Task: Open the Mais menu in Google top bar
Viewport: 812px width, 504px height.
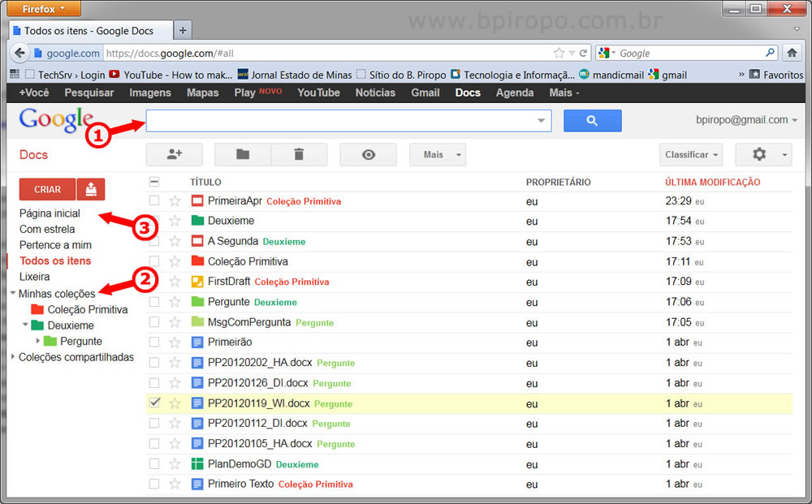Action: point(564,93)
